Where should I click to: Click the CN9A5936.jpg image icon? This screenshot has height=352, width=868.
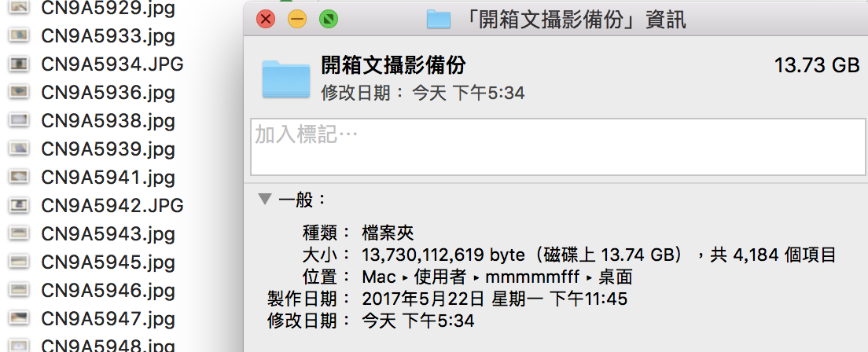tap(20, 93)
